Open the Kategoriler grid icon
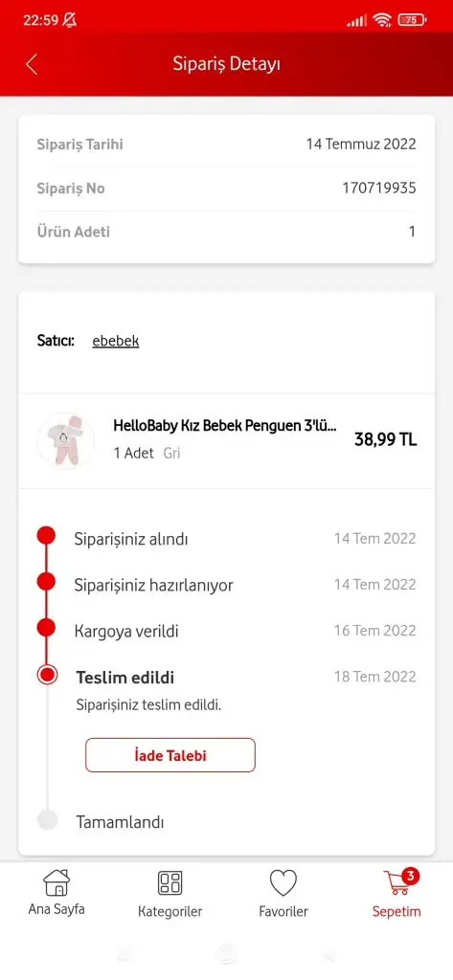453x980 pixels. click(170, 882)
